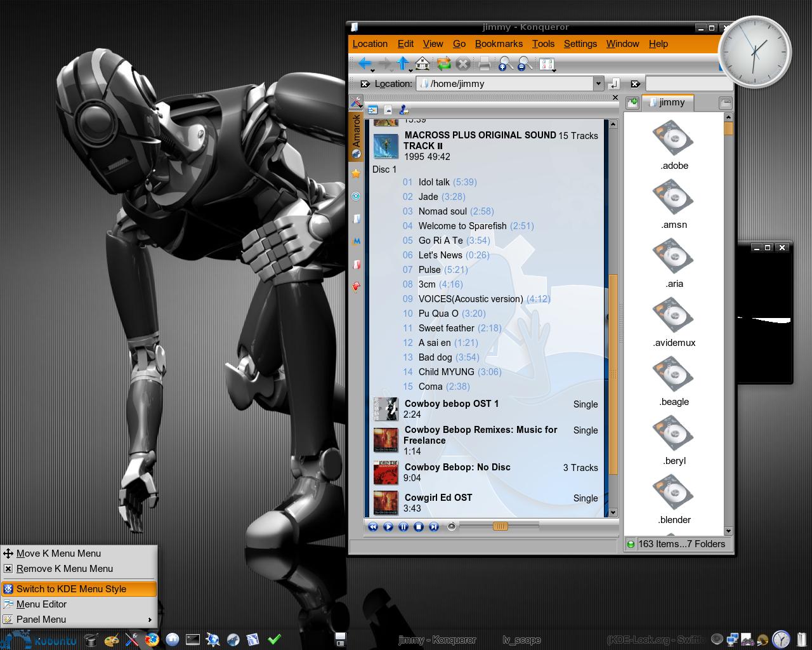Image resolution: width=812 pixels, height=650 pixels.
Task: Play track 09 VOICES(Acoustic version)
Action: click(476, 299)
